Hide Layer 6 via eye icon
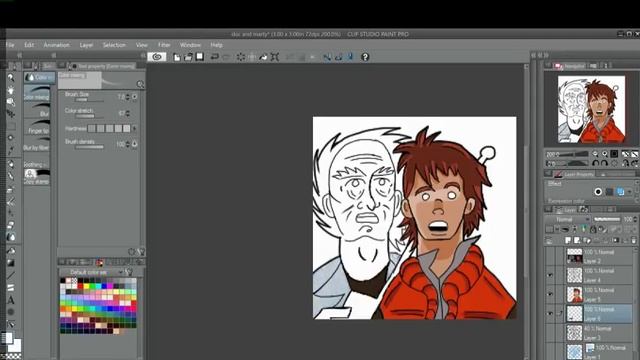Viewport: 640px width, 360px height. (x=550, y=313)
